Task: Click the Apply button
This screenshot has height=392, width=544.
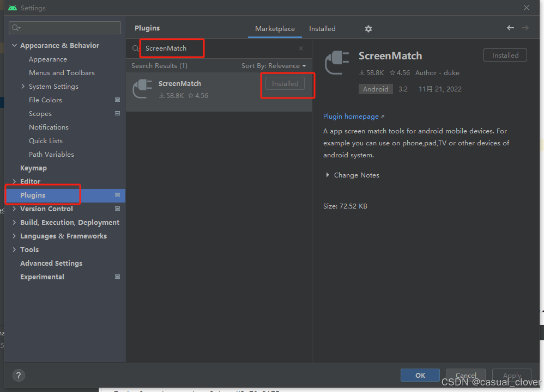Action: coord(512,375)
